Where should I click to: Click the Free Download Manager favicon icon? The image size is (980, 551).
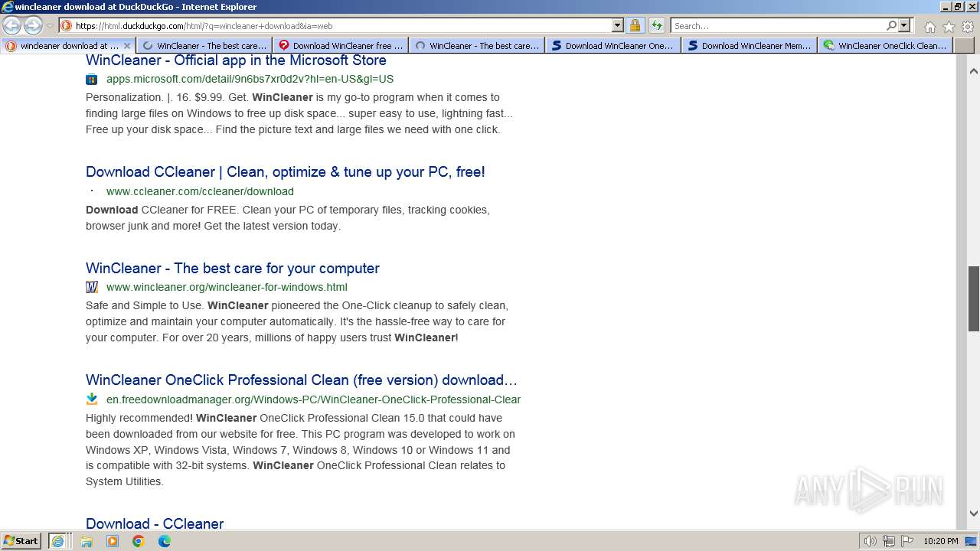point(92,399)
